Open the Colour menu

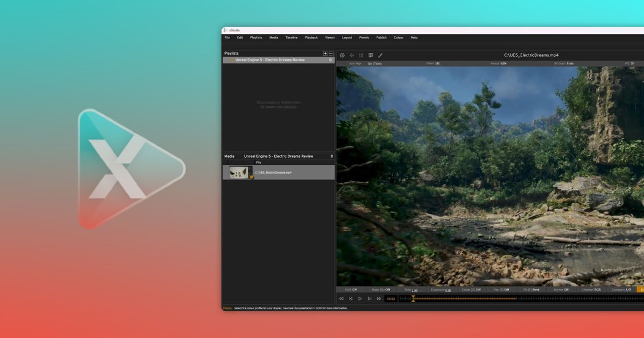click(398, 38)
